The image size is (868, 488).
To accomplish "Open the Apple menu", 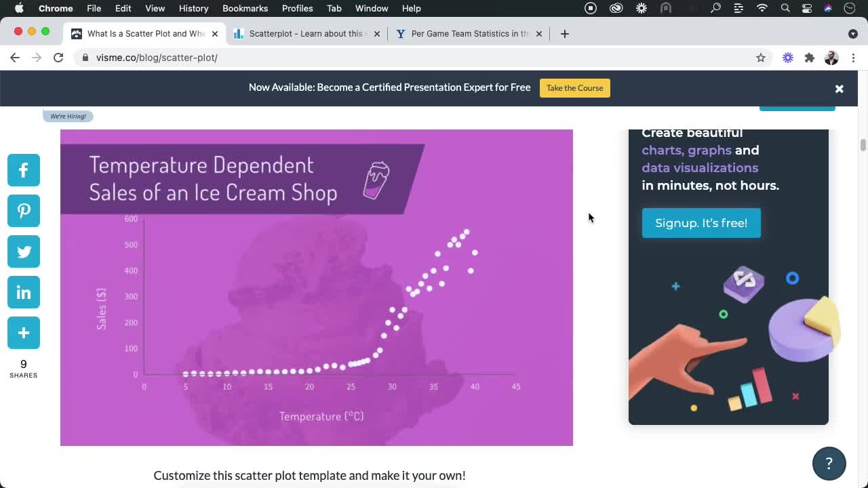I will point(19,8).
